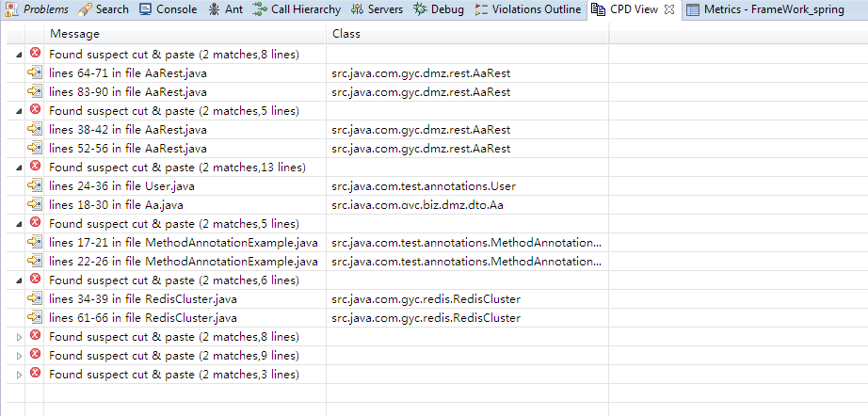Click the Console tab monitor icon
Image resolution: width=868 pixels, height=416 pixels.
coord(145,9)
